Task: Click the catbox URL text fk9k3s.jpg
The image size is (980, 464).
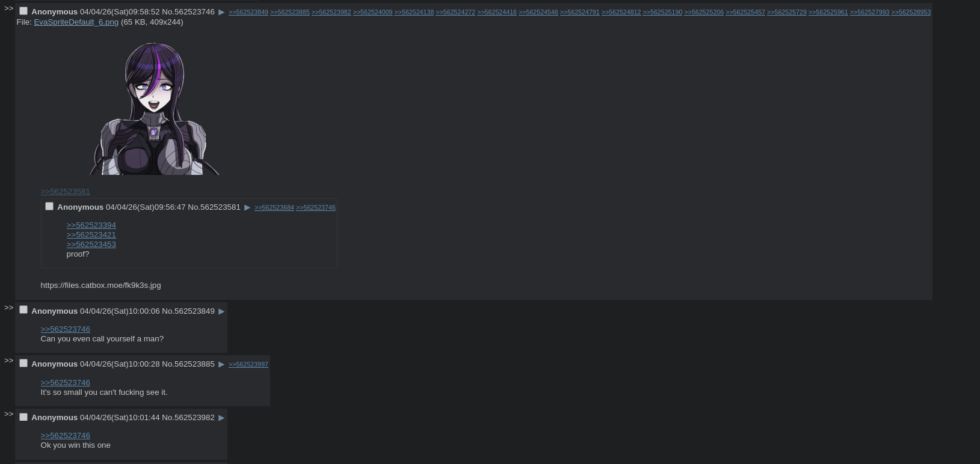Action: [100, 285]
